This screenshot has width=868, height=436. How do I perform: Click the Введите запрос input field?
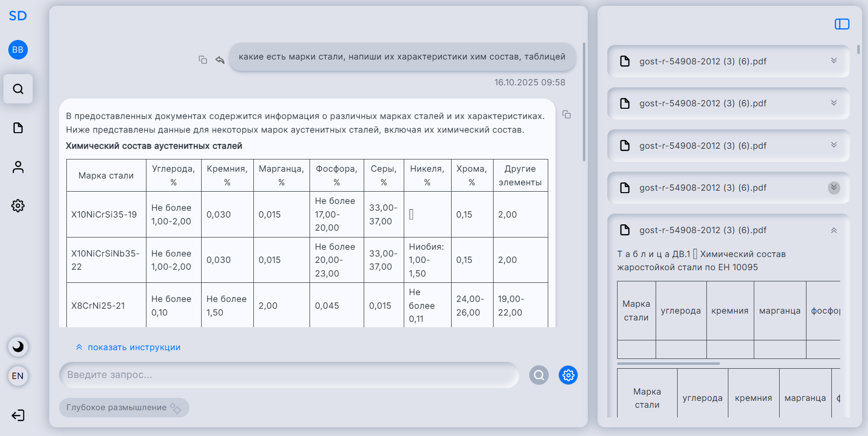coord(288,375)
